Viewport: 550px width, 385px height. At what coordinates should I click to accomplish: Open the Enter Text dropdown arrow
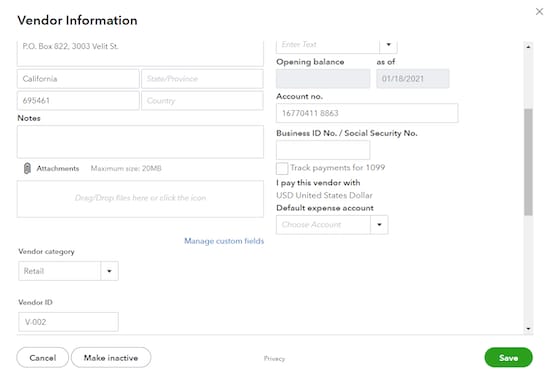click(388, 45)
